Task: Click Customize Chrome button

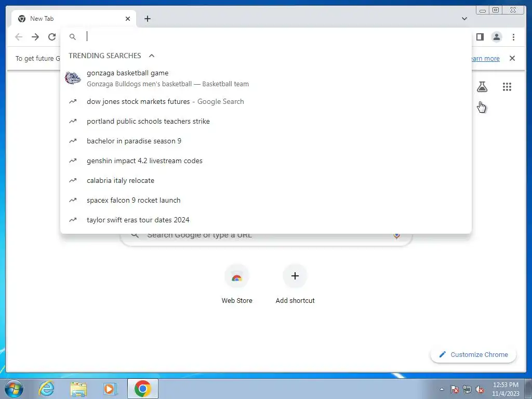Action: click(x=473, y=354)
